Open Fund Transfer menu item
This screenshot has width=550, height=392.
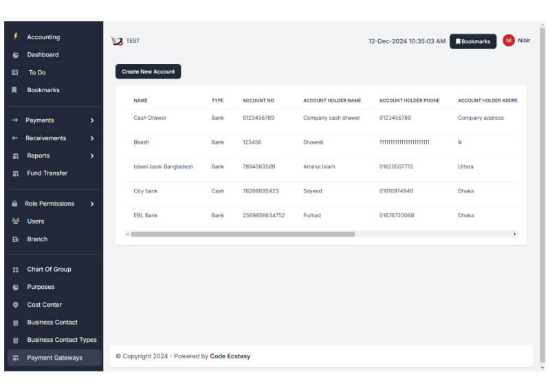[47, 173]
